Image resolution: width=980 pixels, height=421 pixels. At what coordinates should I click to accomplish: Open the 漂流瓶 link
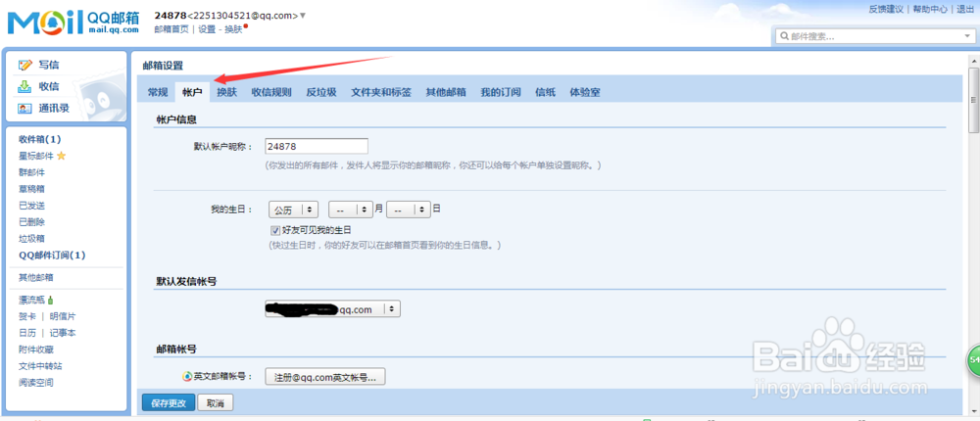tap(32, 300)
